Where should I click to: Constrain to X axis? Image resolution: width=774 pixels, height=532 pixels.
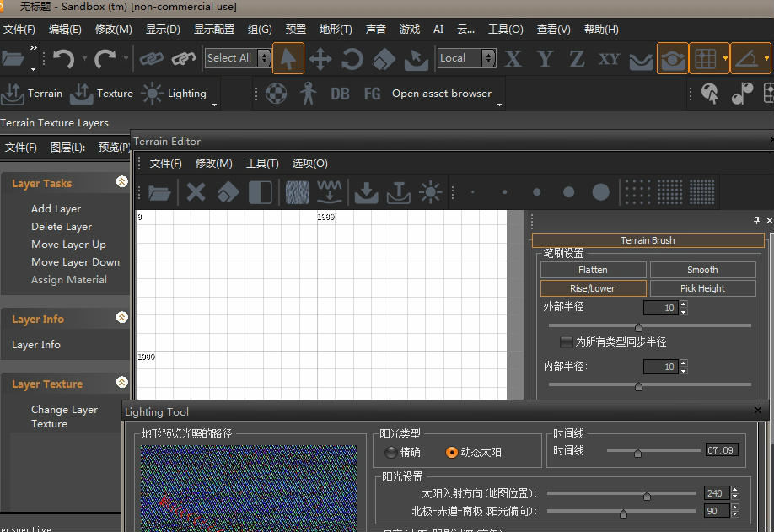click(x=513, y=59)
